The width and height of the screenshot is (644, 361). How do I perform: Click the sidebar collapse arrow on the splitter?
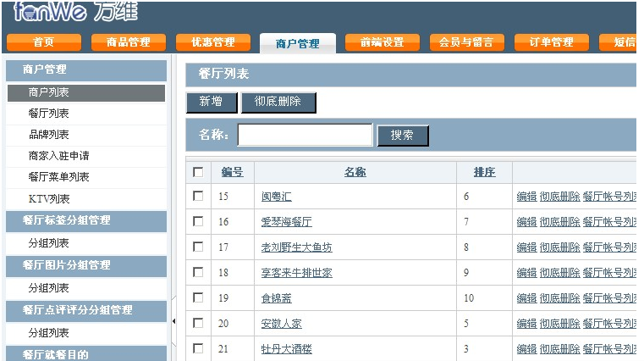tap(173, 321)
